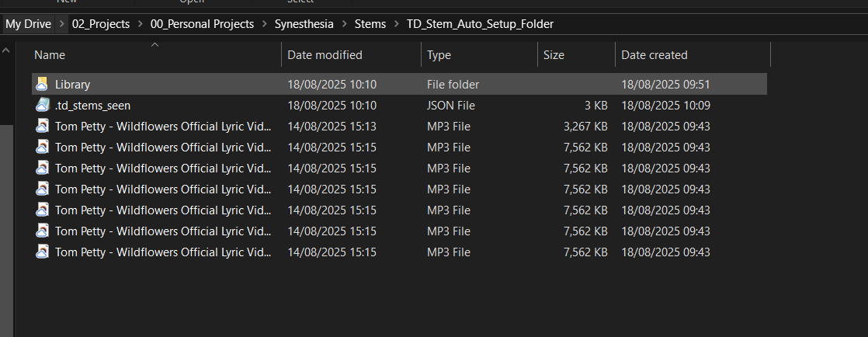
Task: Jump to the 00_Personal Projects breadcrumb
Action: click(x=202, y=24)
